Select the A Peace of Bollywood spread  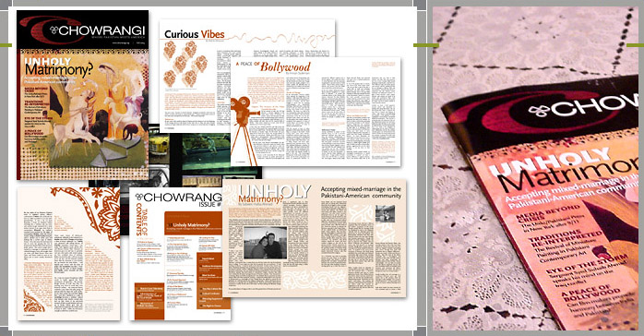[x=316, y=112]
